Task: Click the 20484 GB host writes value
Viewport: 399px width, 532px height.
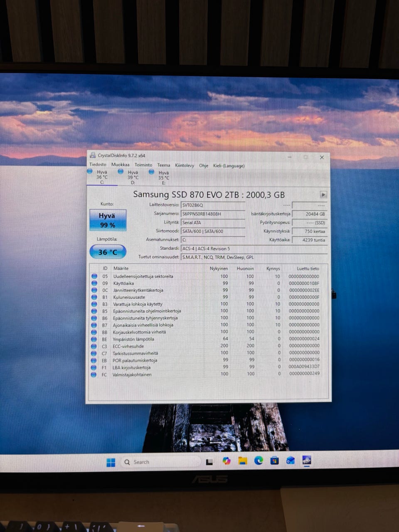Action: [310, 214]
